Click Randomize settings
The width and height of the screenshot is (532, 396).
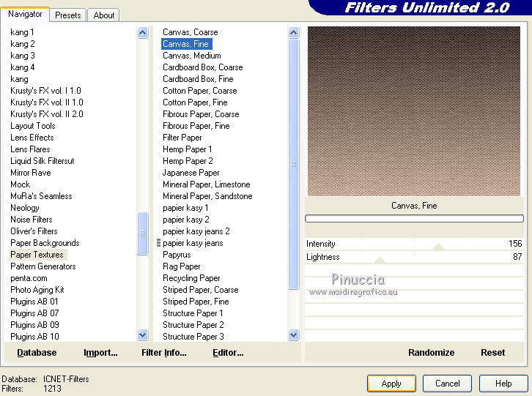pyautogui.click(x=431, y=353)
